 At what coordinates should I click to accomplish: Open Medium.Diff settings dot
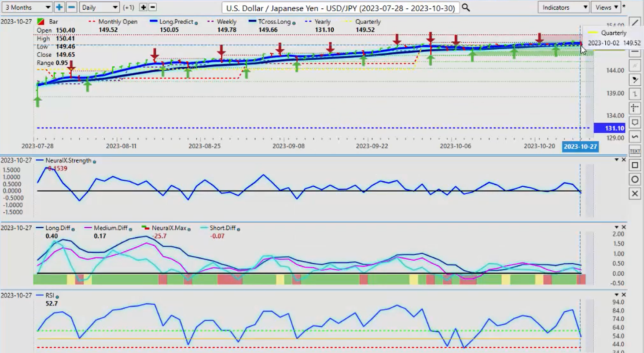[x=131, y=229]
